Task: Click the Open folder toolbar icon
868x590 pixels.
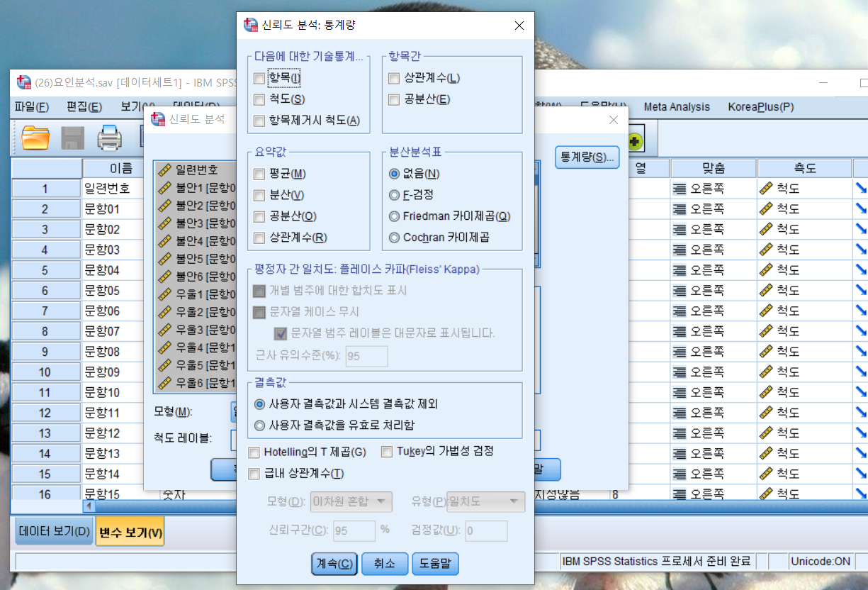Action: 35,138
